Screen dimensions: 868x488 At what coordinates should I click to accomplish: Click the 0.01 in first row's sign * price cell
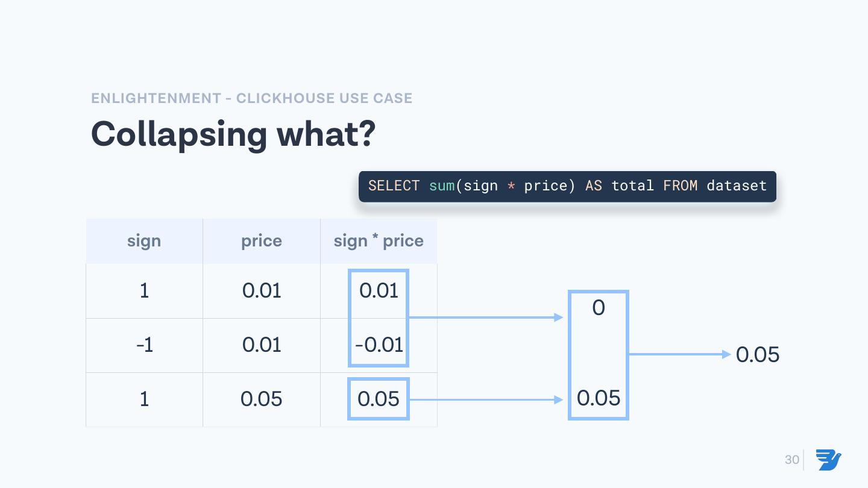tap(379, 290)
